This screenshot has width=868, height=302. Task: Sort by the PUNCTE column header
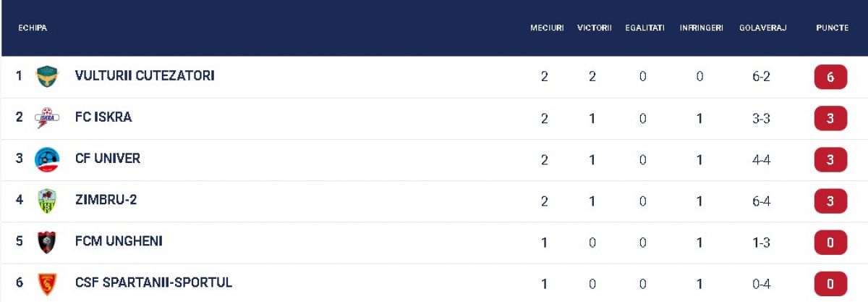[832, 28]
